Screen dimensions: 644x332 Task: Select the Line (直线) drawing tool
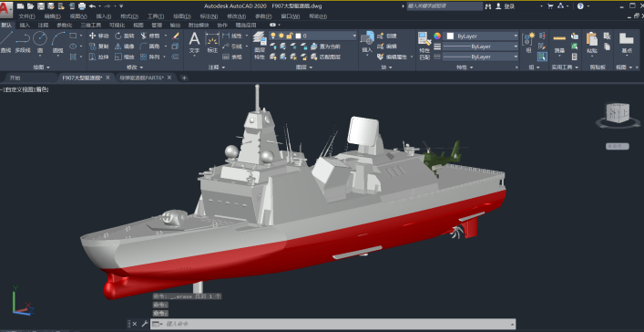pyautogui.click(x=5, y=42)
